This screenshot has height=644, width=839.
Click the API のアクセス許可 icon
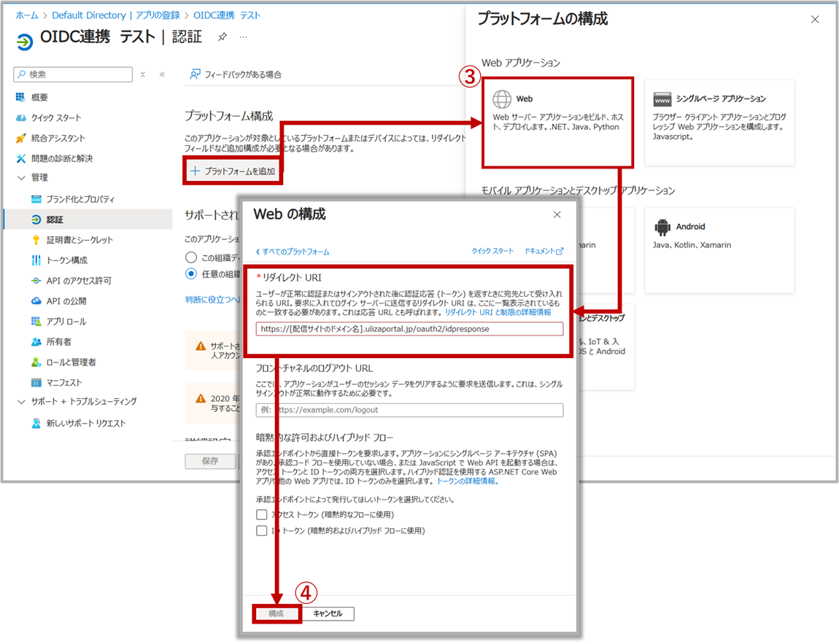36,280
